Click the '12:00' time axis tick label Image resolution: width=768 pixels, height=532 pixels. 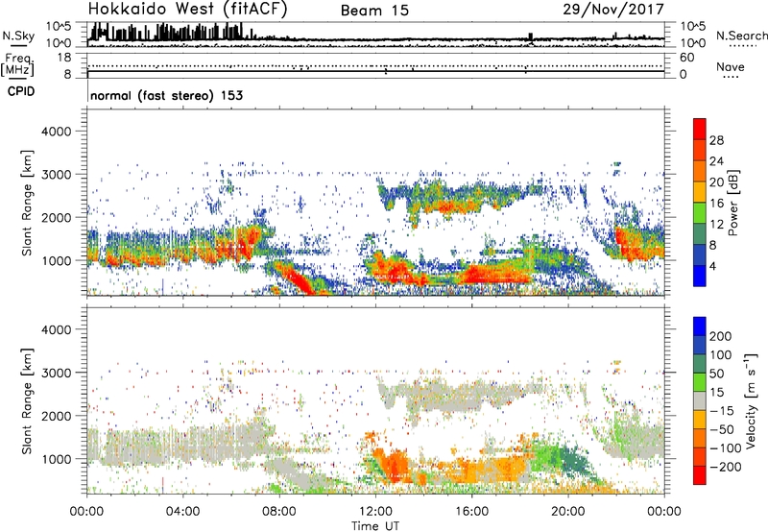point(375,512)
